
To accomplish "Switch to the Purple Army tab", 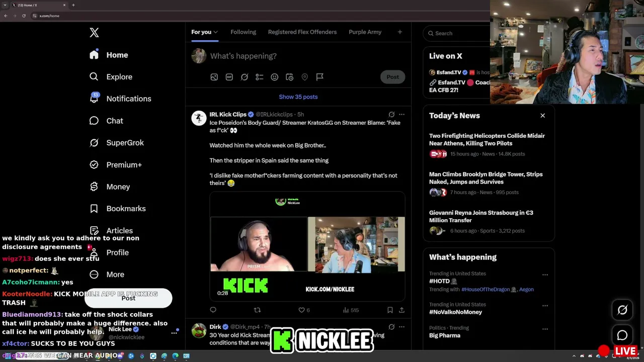I will coord(365,32).
